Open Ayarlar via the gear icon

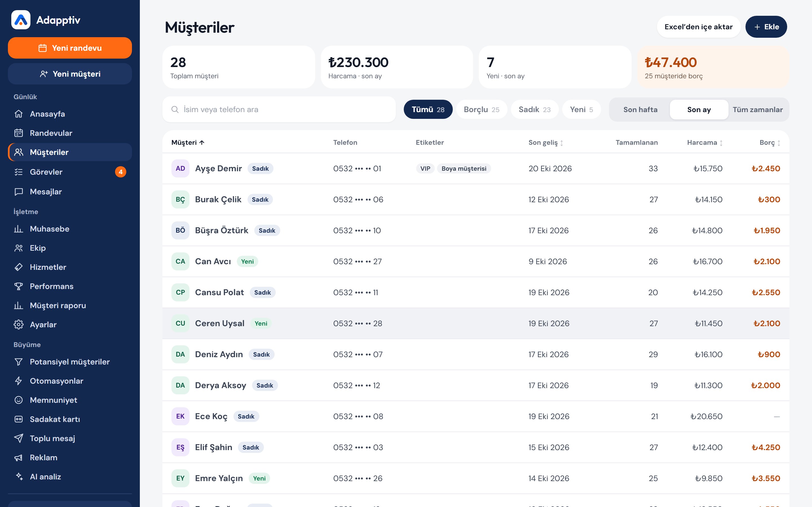(x=19, y=324)
